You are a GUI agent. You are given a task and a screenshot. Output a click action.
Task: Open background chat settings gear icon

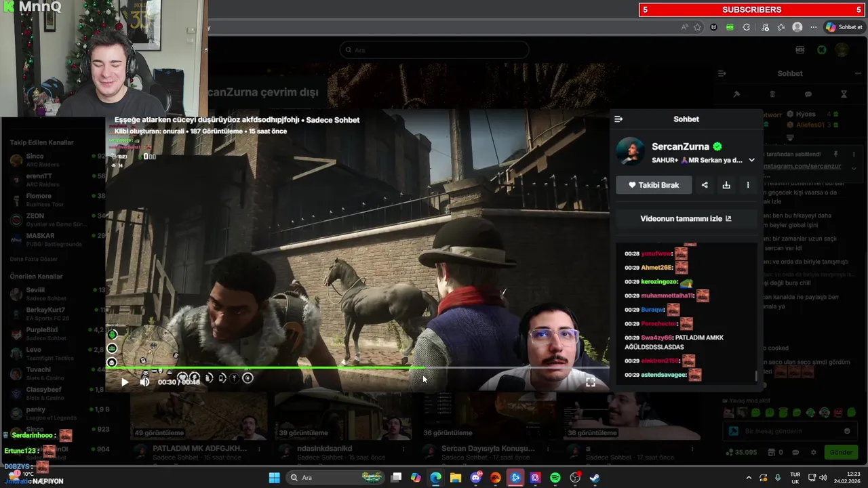(x=813, y=452)
